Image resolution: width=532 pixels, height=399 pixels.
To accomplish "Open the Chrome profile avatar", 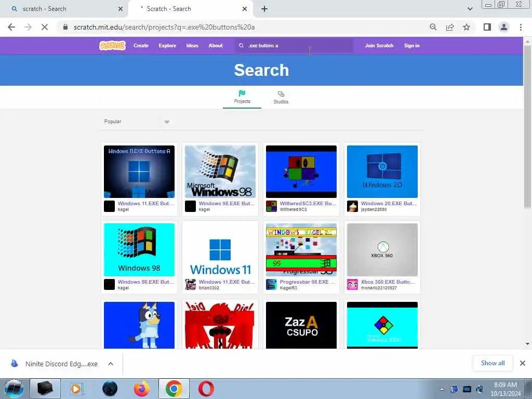I will (504, 27).
